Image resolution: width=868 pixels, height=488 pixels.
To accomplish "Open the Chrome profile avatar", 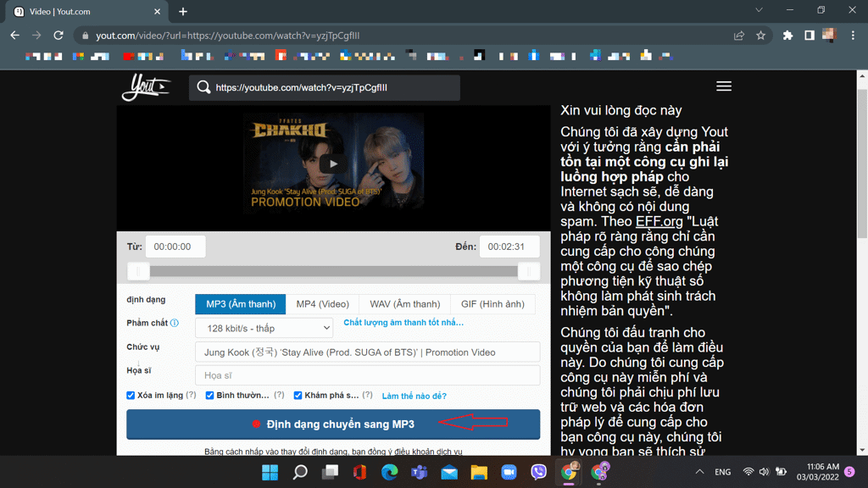I will 829,36.
